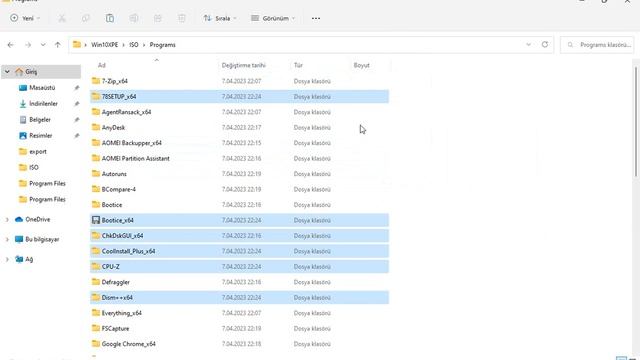Sort by the Ad column header
This screenshot has height=360, width=640.
pyautogui.click(x=102, y=65)
